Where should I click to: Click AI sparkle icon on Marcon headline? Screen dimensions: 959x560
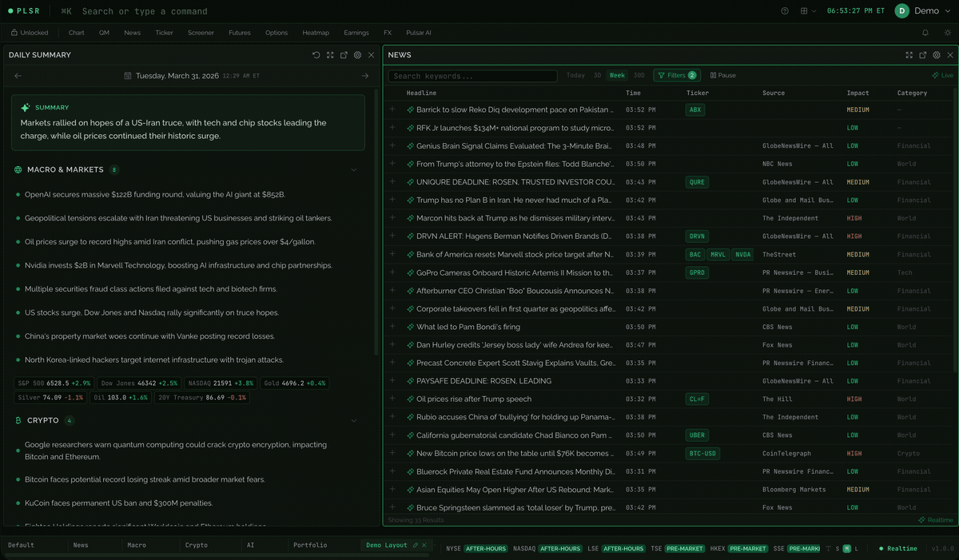click(411, 218)
